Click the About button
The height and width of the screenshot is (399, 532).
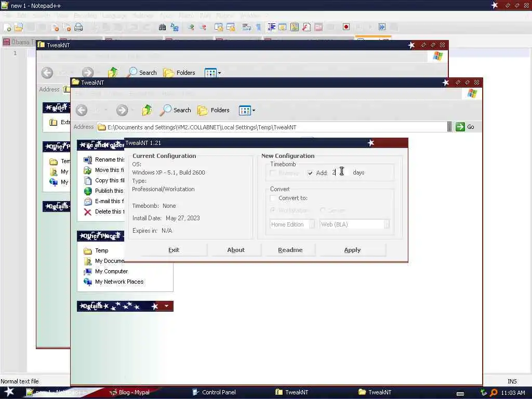236,250
